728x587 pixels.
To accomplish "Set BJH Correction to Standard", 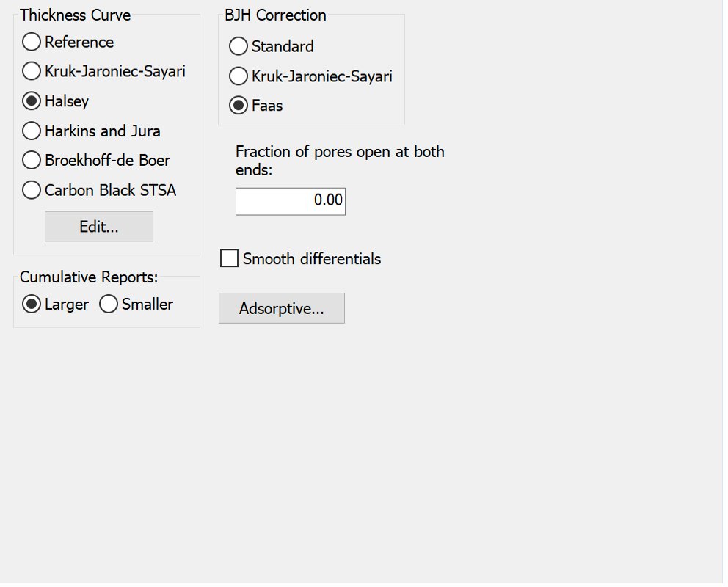I will [239, 47].
